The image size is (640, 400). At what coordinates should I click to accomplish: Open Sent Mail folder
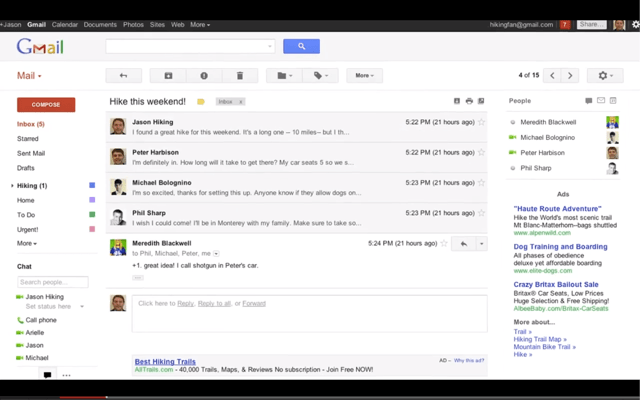click(31, 153)
